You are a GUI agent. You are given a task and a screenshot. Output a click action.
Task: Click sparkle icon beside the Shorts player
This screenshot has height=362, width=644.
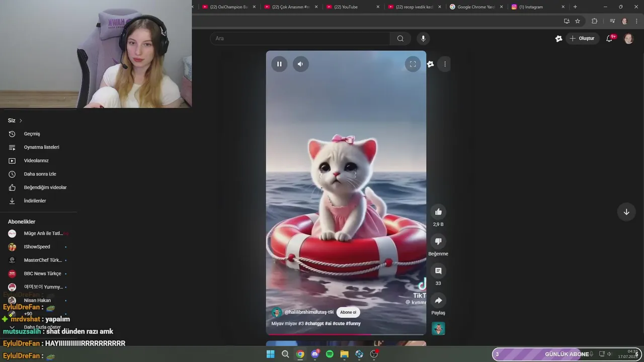430,64
